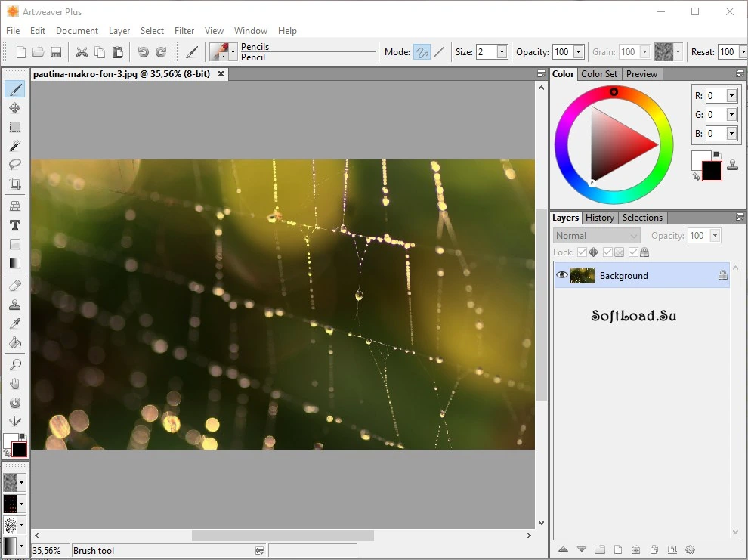Select the Perspective Grid tool
Image resolution: width=748 pixels, height=560 pixels.
click(15, 206)
